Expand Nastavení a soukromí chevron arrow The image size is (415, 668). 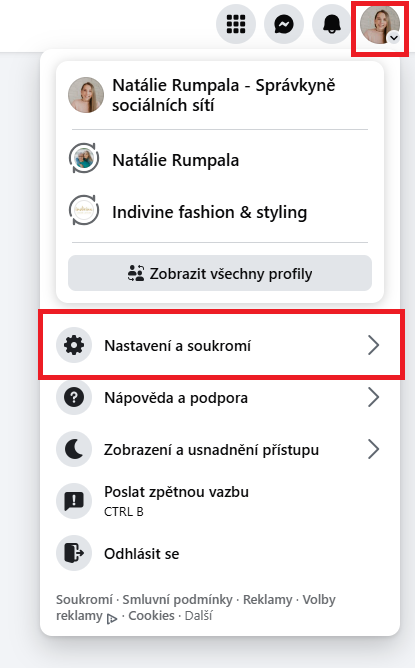coord(373,345)
